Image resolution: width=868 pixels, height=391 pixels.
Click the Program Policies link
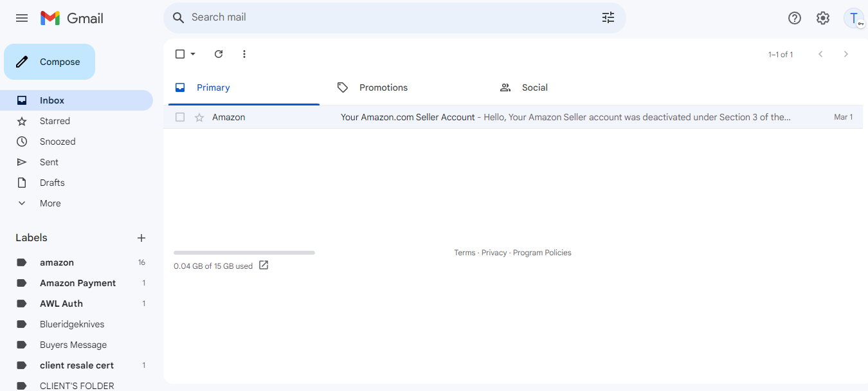coord(542,253)
